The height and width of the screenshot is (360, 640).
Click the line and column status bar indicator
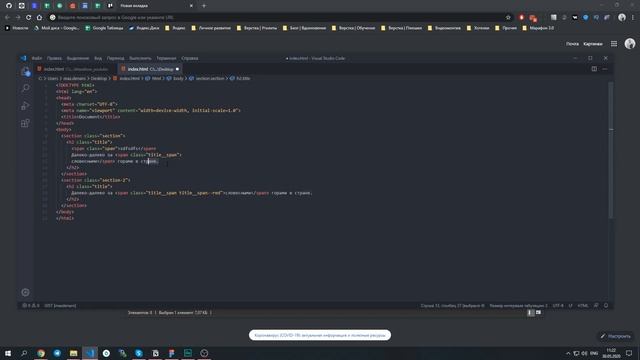[453, 305]
